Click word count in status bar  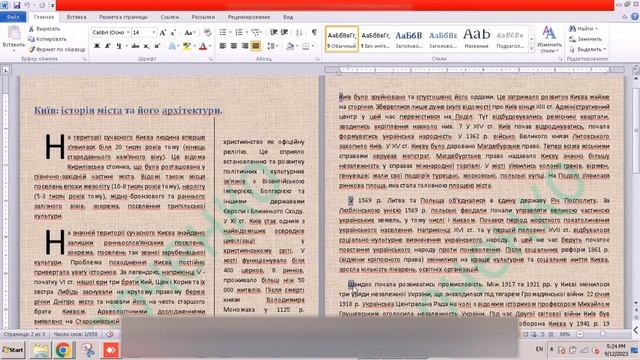(76, 334)
